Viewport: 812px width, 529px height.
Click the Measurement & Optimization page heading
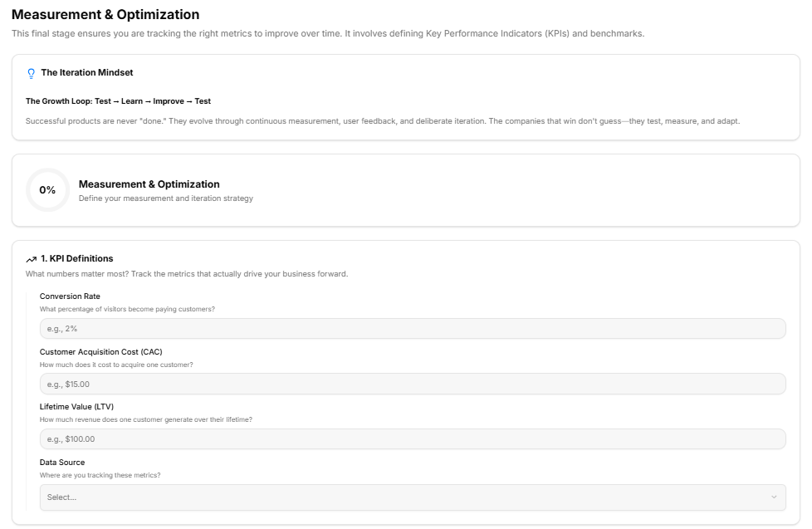coord(105,14)
